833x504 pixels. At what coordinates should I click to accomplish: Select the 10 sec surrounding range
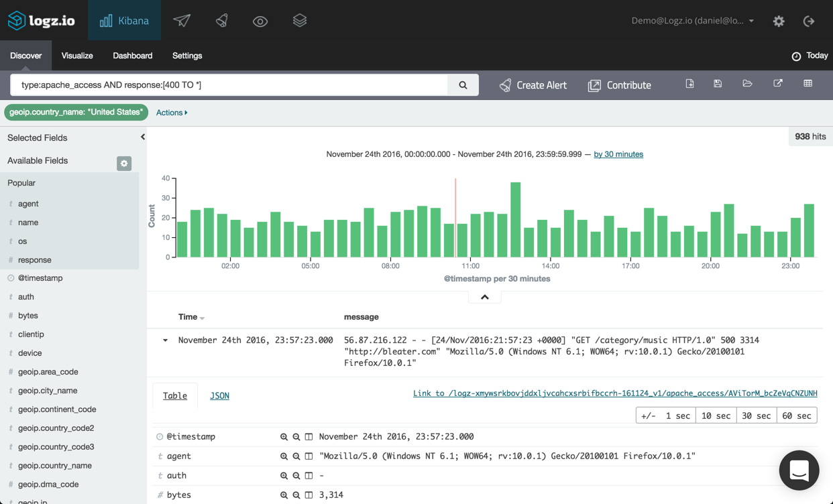tap(716, 416)
